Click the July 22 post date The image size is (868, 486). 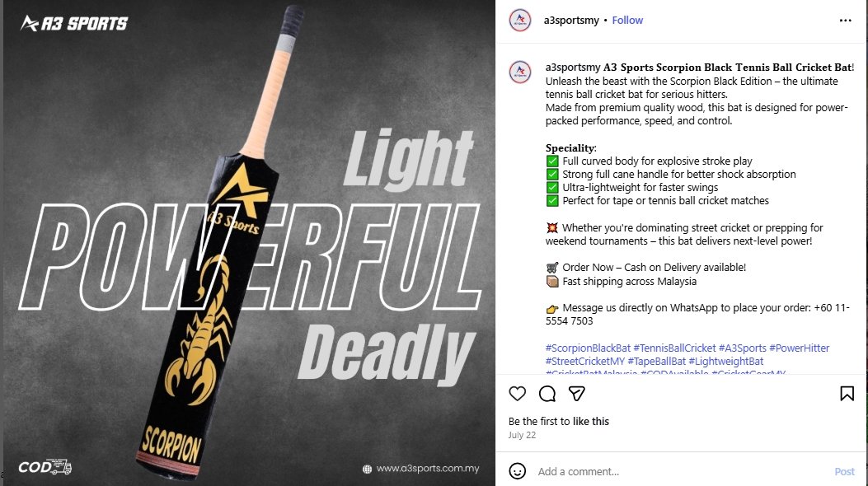522,435
